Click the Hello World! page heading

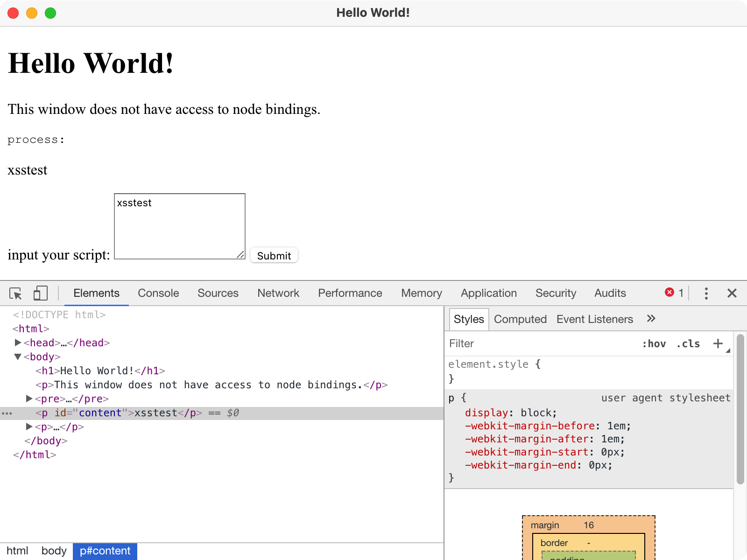coord(91,63)
